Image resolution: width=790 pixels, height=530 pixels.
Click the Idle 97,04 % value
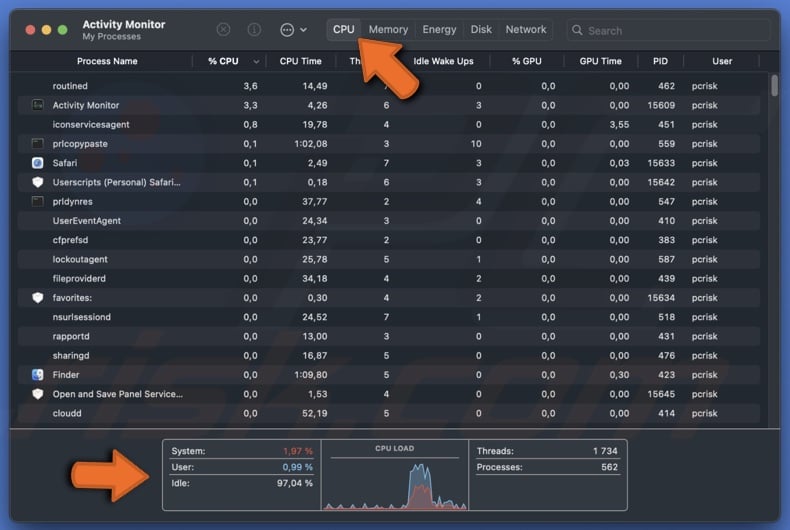point(295,483)
